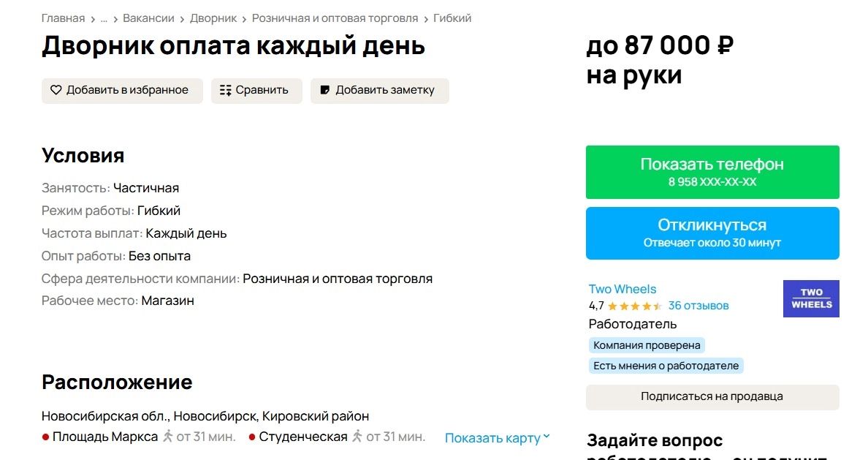Open the Two Wheels employer profile link
Viewport: 868px width, 460px height.
tap(623, 289)
